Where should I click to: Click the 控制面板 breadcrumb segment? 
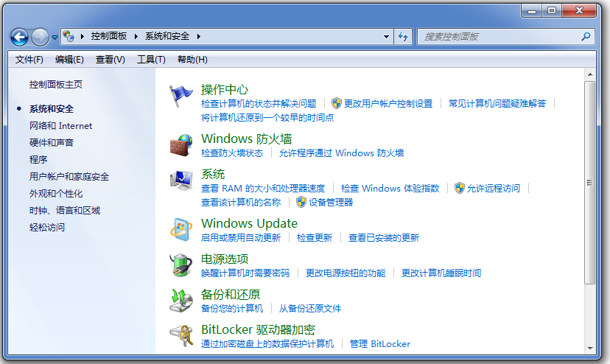(x=109, y=36)
